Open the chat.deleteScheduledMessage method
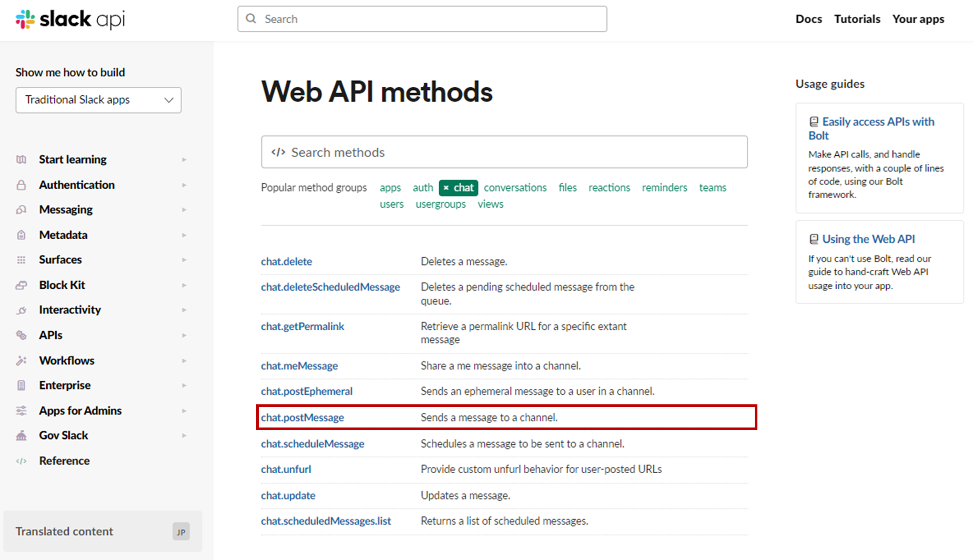Viewport: 973px width, 560px height. tap(330, 287)
